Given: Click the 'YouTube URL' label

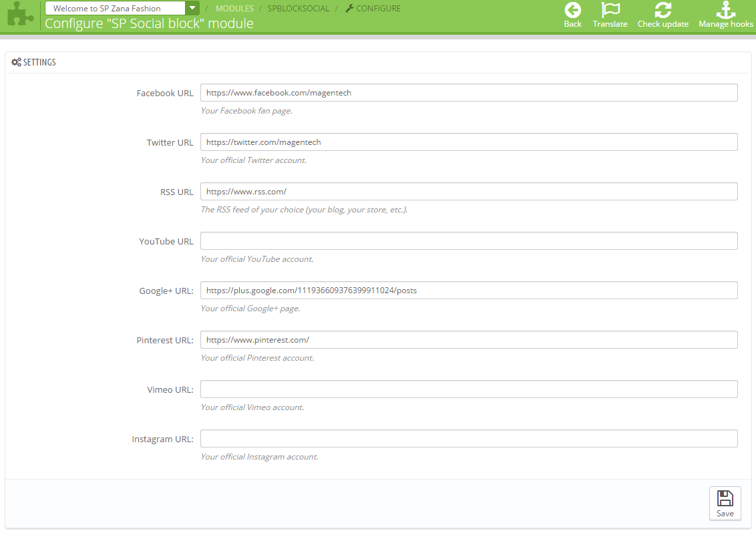Looking at the screenshot, I should pyautogui.click(x=166, y=241).
